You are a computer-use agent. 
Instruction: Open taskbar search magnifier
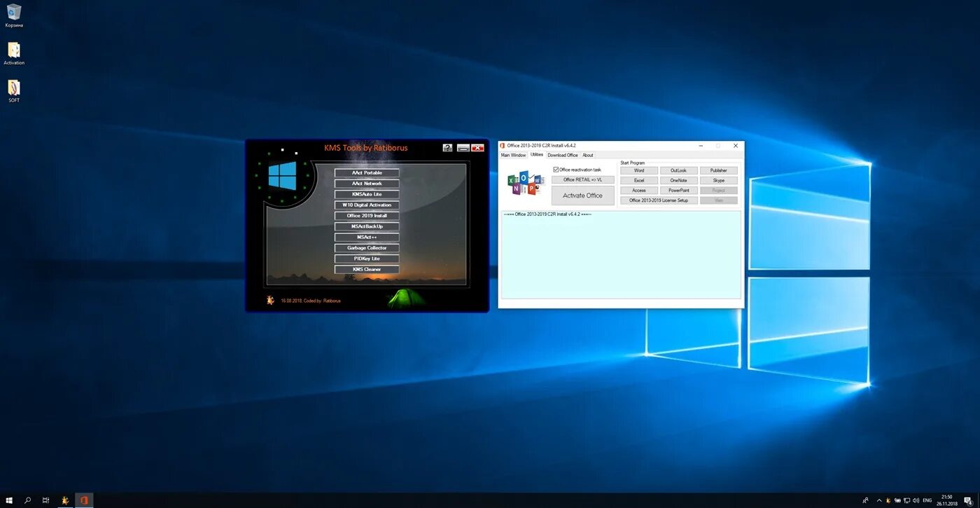pos(28,500)
